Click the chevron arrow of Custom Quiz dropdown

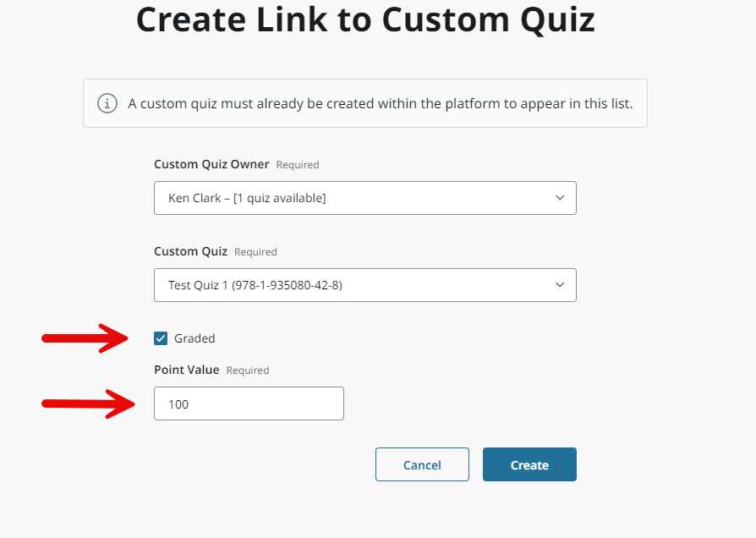pyautogui.click(x=560, y=285)
